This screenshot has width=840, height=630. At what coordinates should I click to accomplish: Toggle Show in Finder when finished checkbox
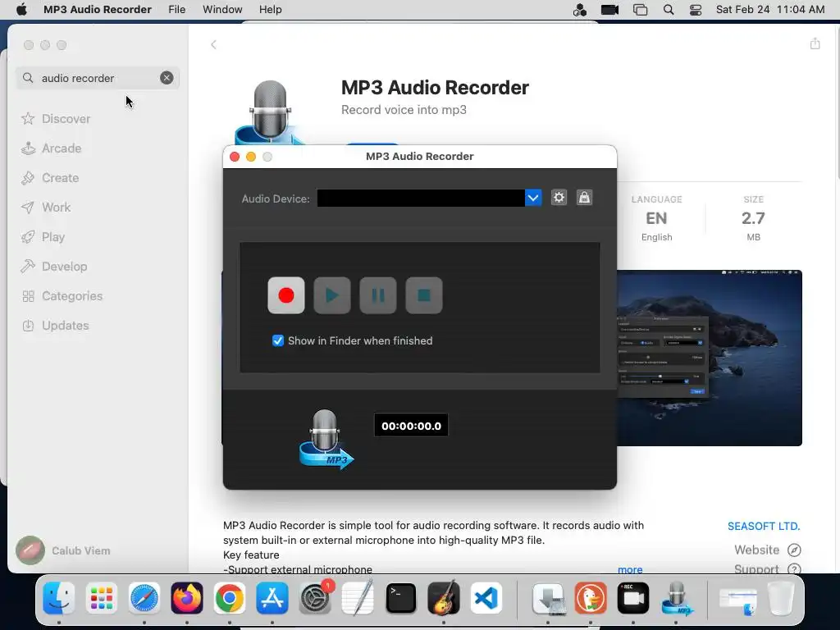point(278,340)
